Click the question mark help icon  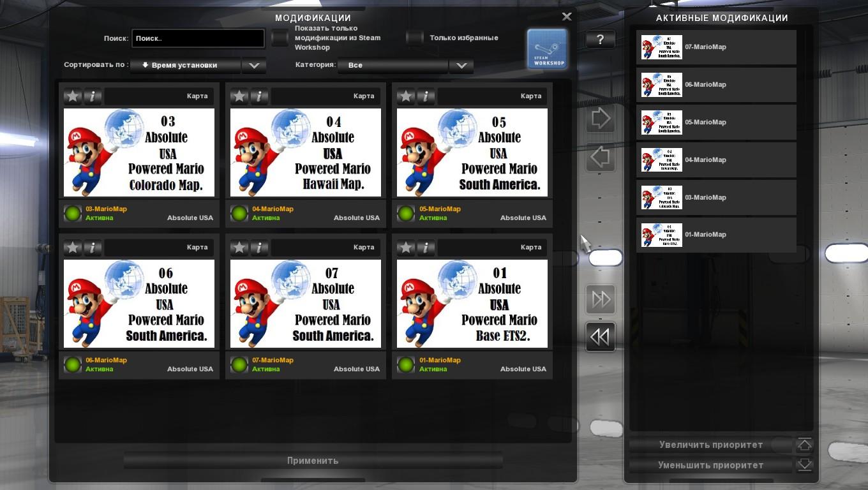point(600,40)
